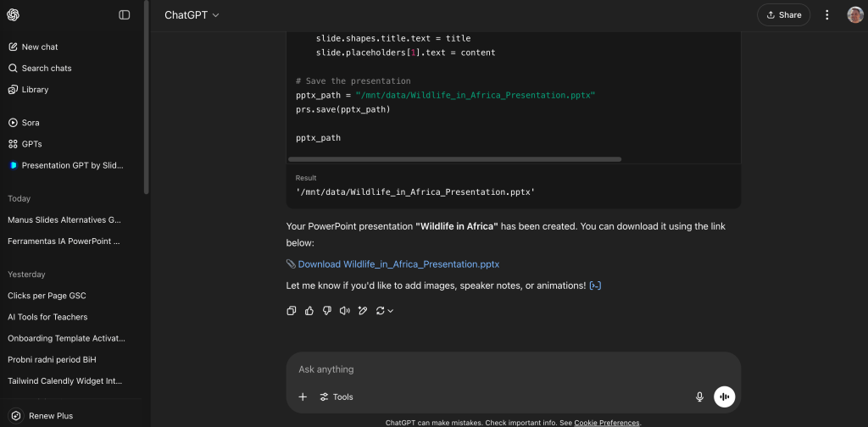The height and width of the screenshot is (427, 868).
Task: Click the Sora play icon
Action: (13, 123)
